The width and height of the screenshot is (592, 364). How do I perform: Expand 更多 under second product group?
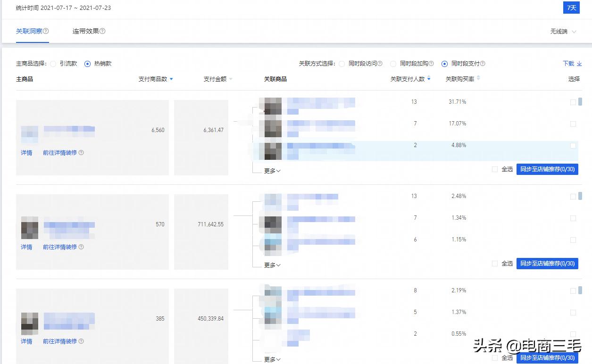pos(272,265)
